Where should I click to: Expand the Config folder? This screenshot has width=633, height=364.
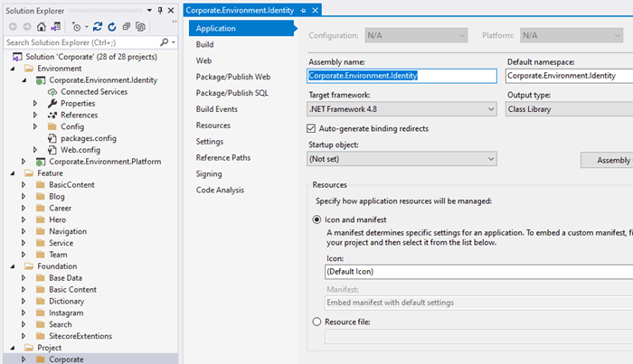(35, 126)
